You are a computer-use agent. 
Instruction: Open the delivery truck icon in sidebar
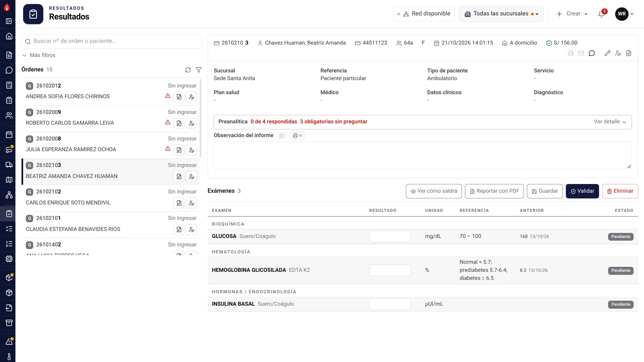9,165
